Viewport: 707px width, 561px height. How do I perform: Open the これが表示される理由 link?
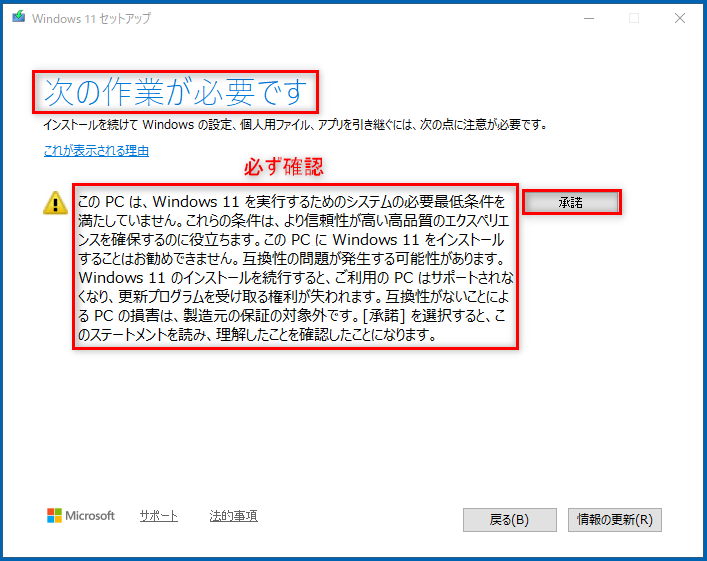[x=96, y=151]
